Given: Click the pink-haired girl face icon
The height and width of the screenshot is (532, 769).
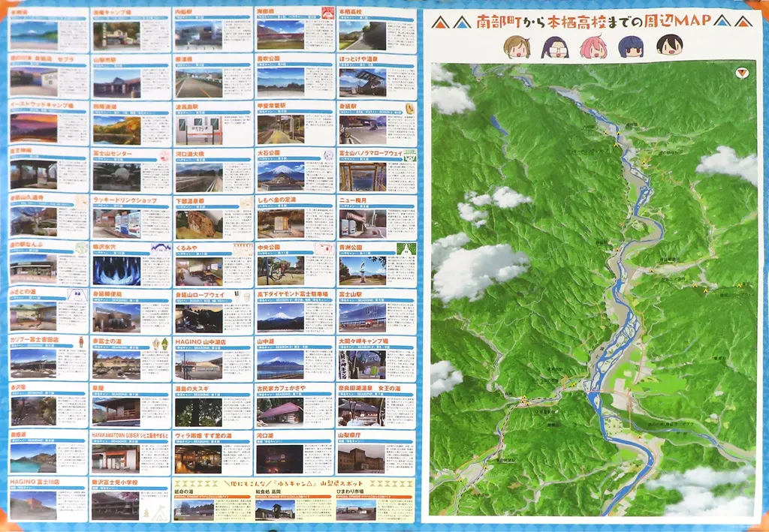Looking at the screenshot, I should [x=593, y=47].
